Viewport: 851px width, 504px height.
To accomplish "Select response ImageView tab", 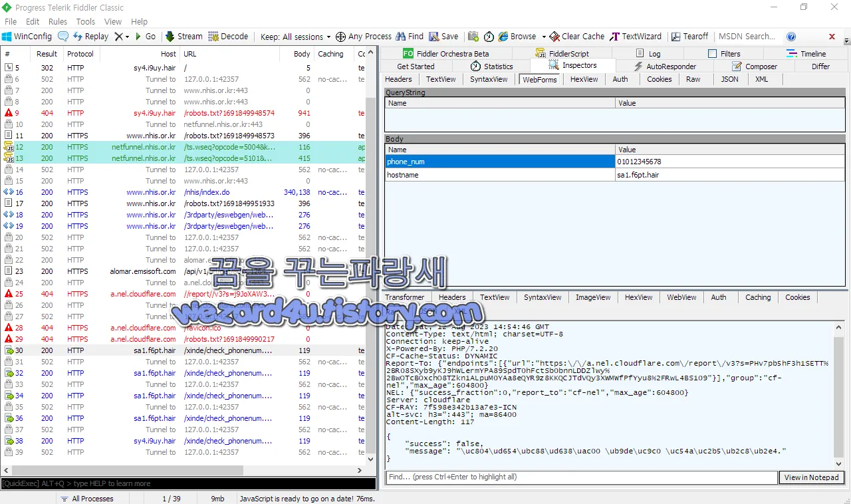I will pyautogui.click(x=593, y=297).
